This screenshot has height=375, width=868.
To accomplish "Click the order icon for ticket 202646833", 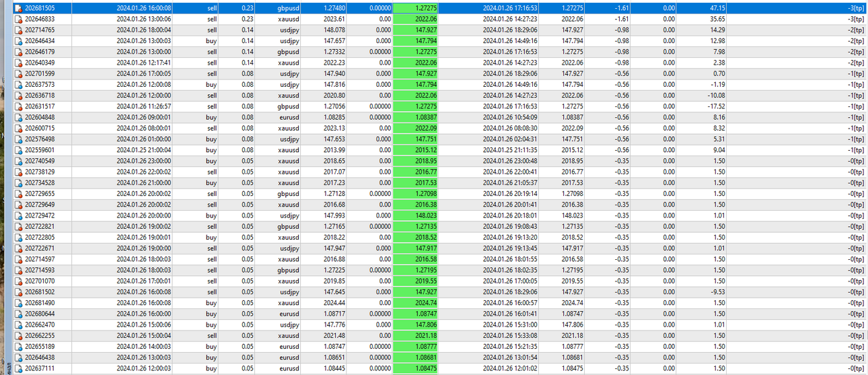I will (x=18, y=19).
